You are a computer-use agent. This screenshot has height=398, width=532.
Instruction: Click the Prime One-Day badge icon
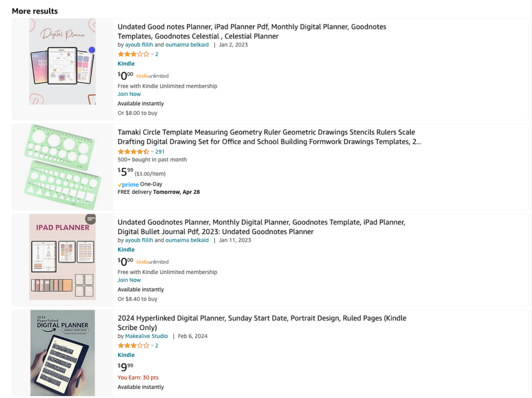128,184
